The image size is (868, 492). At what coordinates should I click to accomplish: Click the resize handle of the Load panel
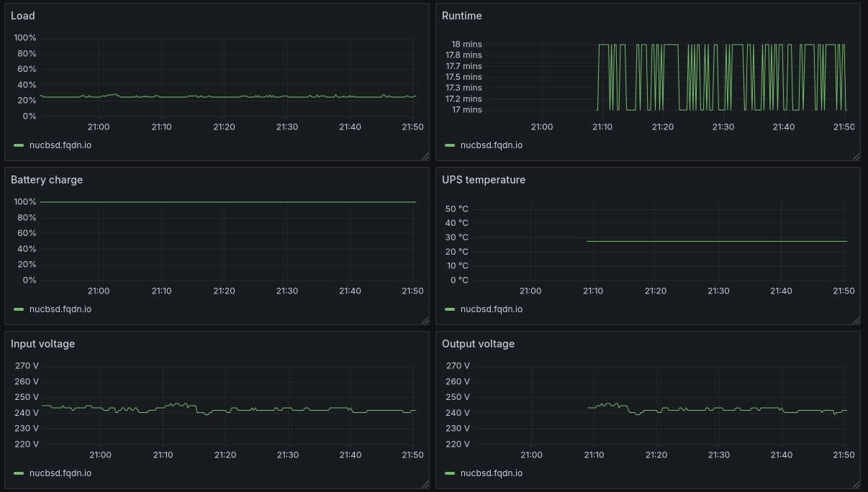[x=425, y=156]
